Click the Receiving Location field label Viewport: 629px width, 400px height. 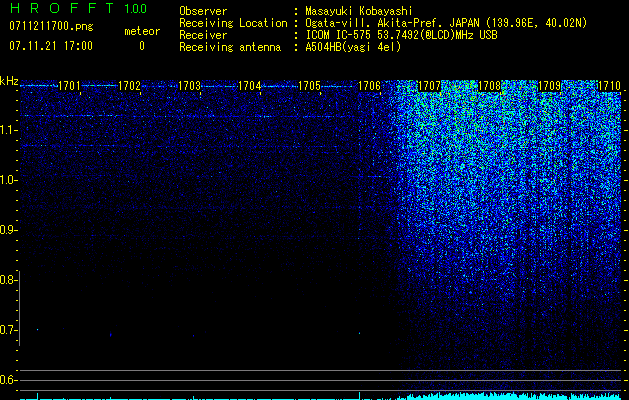(x=233, y=23)
